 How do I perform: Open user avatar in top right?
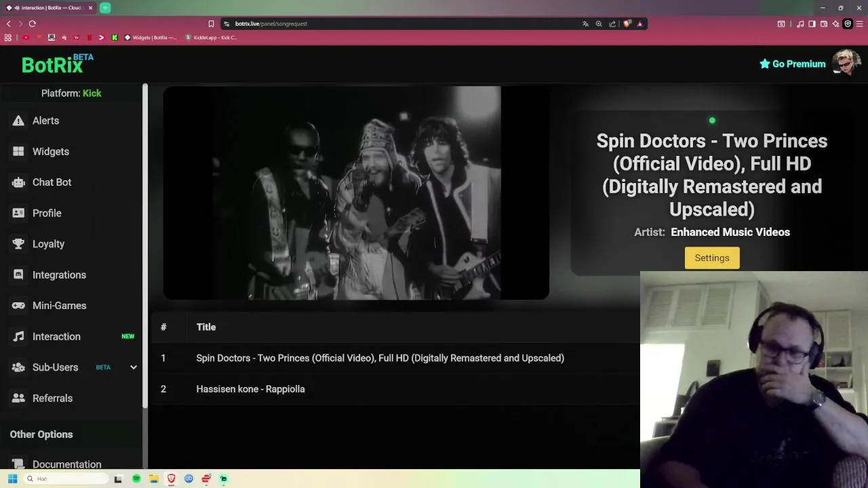[x=846, y=63]
